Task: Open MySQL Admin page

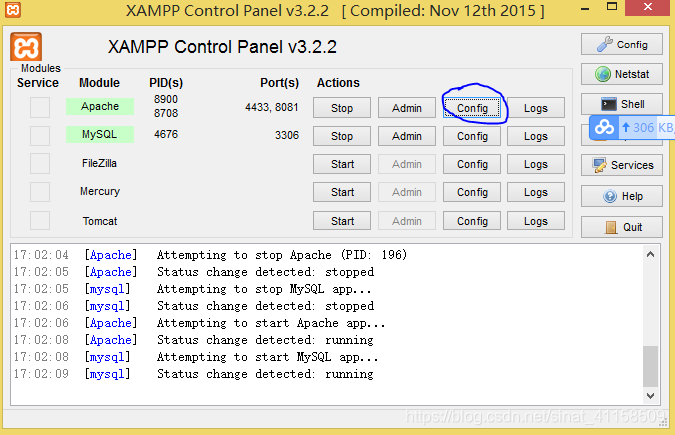Action: click(407, 136)
